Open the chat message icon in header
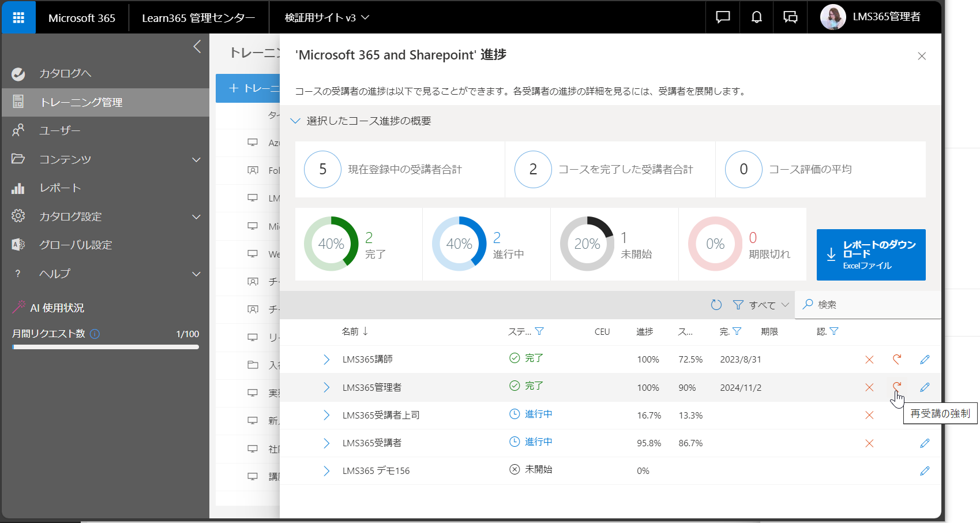 click(x=723, y=17)
